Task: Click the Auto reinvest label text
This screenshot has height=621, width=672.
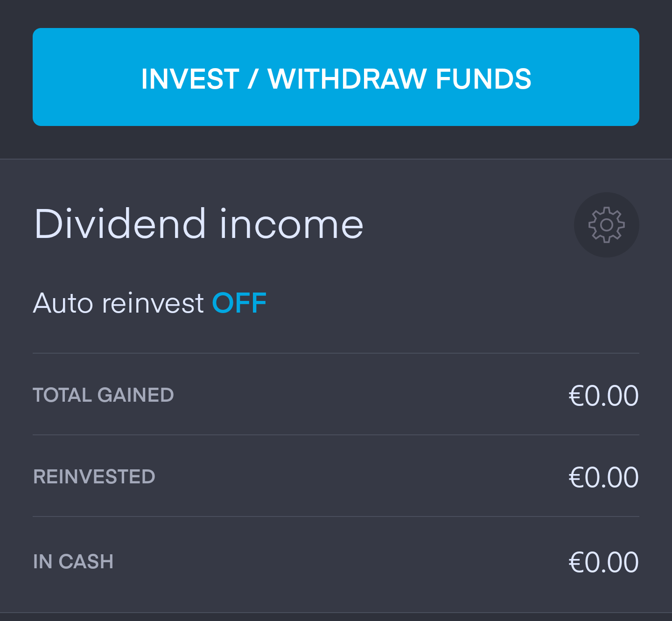Action: [x=119, y=303]
